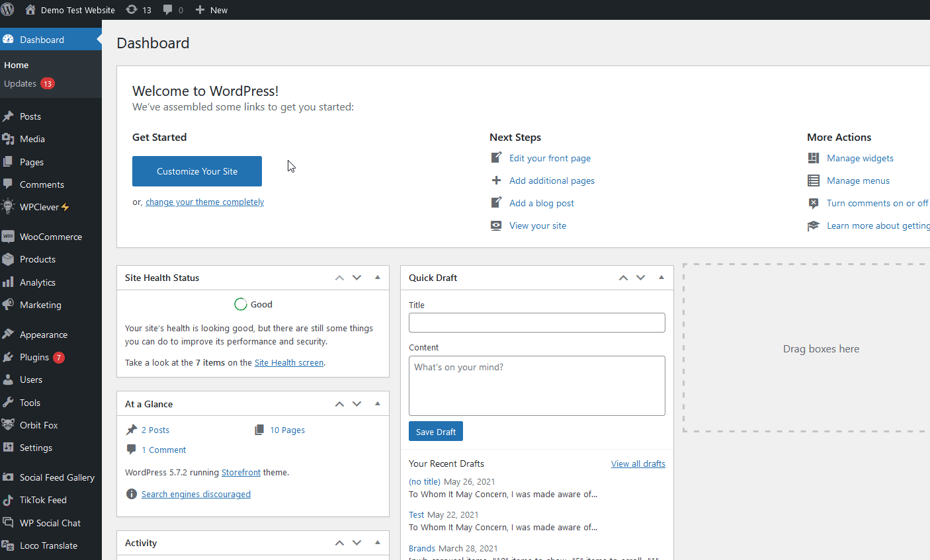Click the Plugins plug icon
This screenshot has height=560, width=930.
coord(8,357)
